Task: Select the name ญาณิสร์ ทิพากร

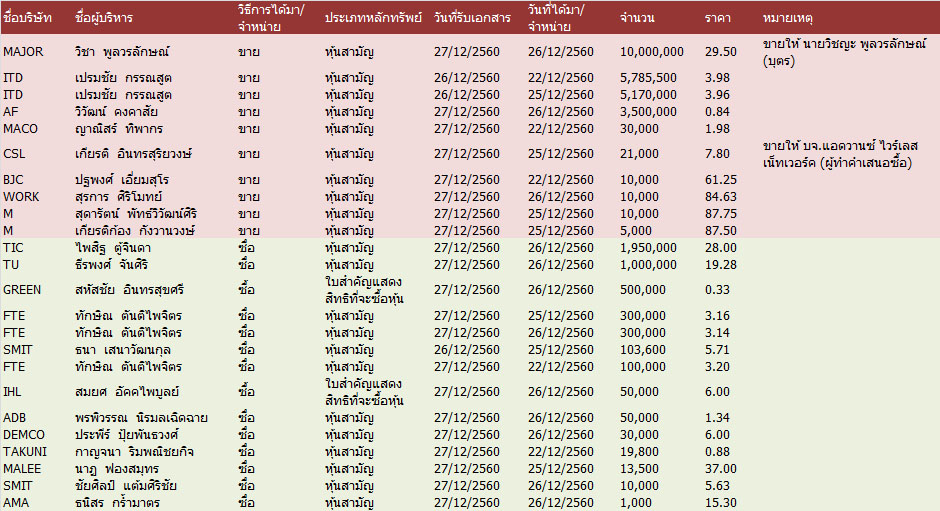Action: pos(119,128)
